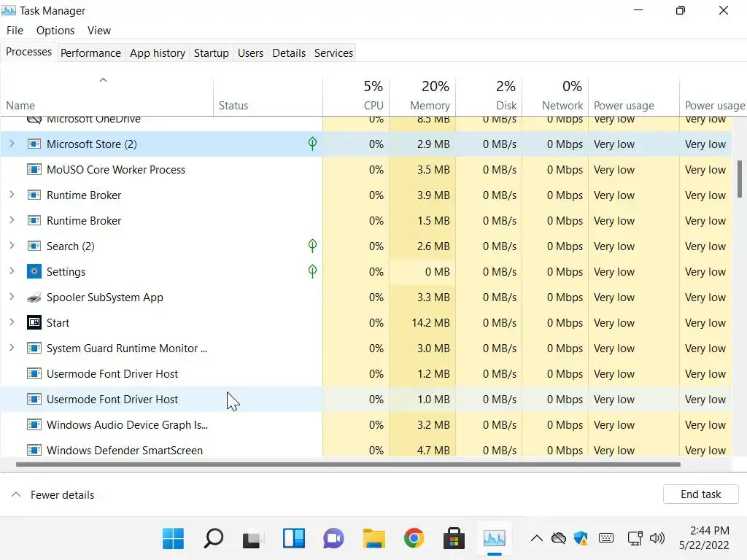This screenshot has width=747, height=560.
Task: Click the green leaf status icon for Search
Action: pos(312,246)
